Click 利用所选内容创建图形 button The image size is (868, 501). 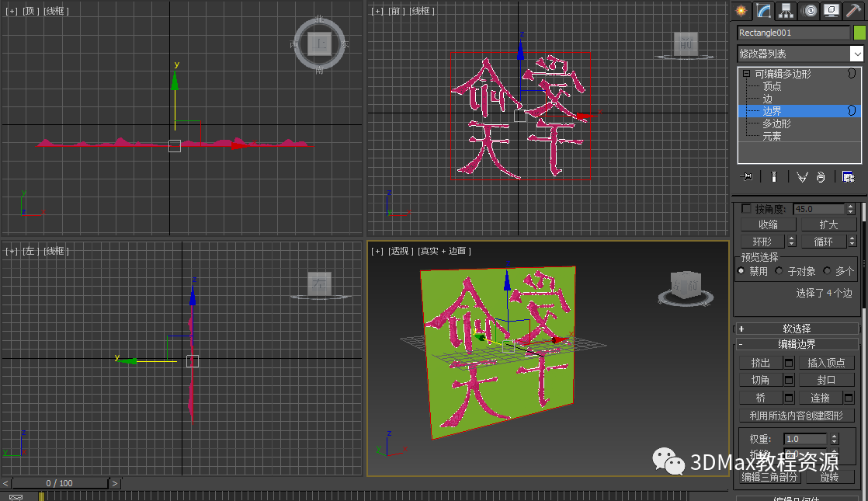tap(797, 416)
